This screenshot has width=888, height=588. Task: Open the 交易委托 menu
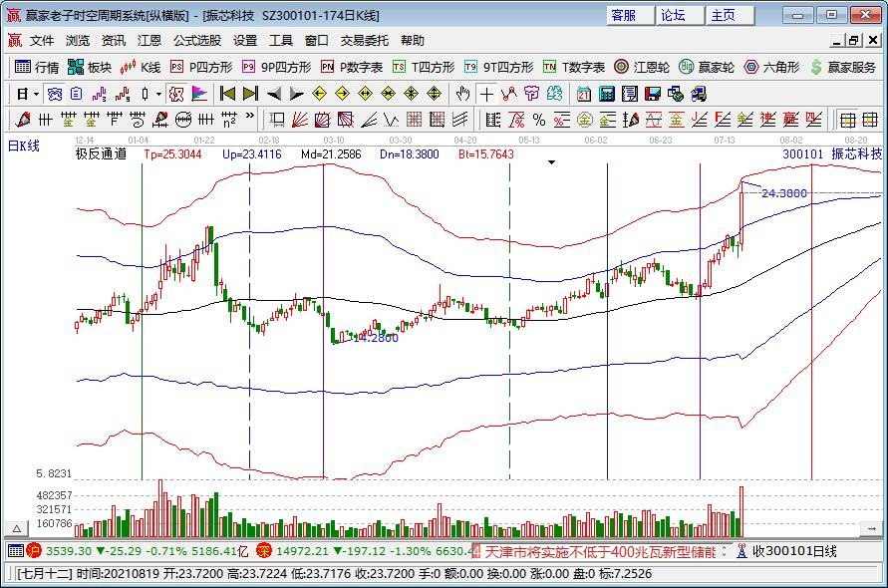364,41
